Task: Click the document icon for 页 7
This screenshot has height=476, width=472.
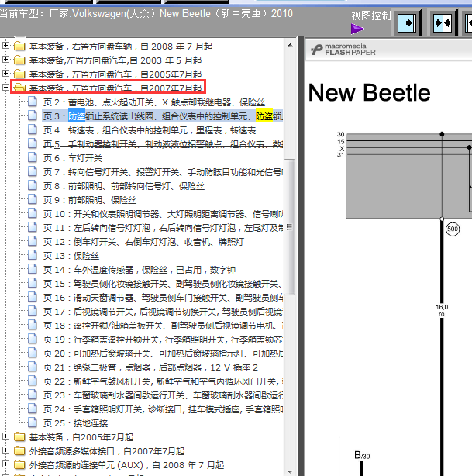Action: tap(33, 171)
